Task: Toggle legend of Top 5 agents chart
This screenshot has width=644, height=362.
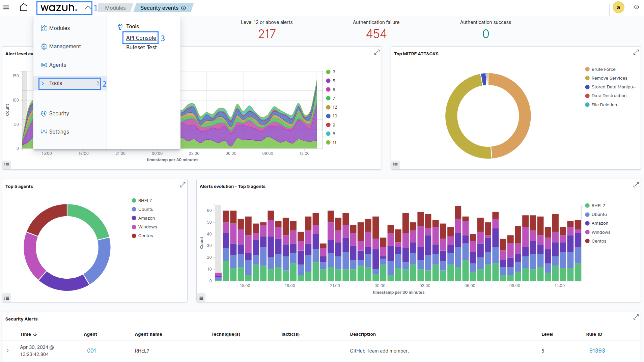Action: (7, 298)
